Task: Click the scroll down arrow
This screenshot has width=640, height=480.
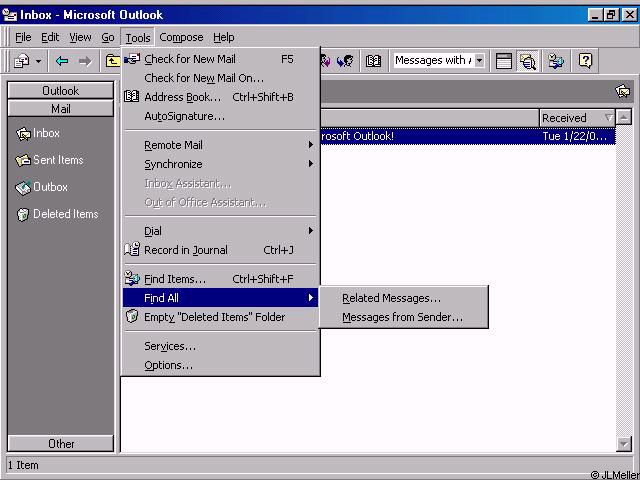Action: pos(624,444)
